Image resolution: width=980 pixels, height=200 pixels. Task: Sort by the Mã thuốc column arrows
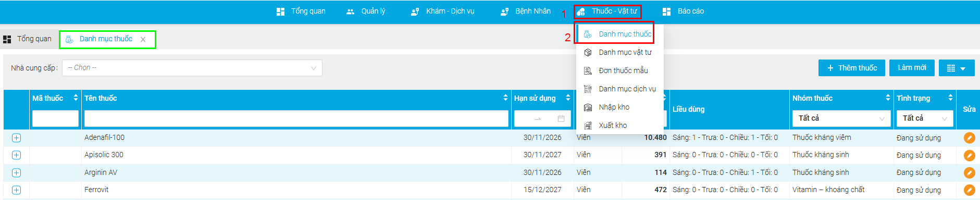76,98
